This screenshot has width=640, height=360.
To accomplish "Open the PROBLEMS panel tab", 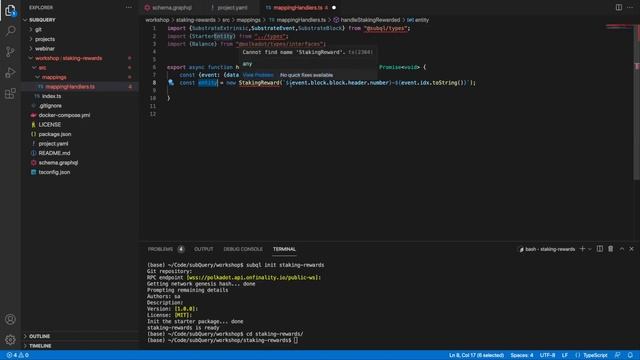I will pyautogui.click(x=160, y=249).
